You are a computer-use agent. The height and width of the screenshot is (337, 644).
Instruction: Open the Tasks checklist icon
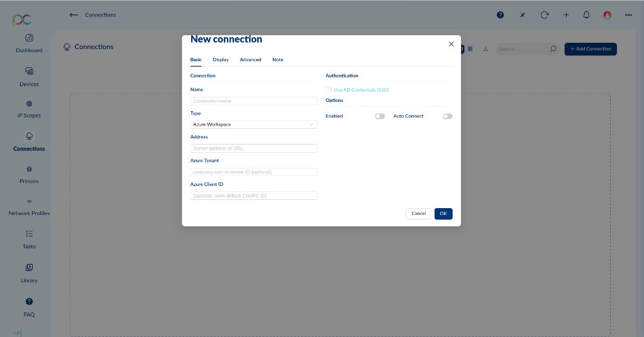tap(29, 233)
